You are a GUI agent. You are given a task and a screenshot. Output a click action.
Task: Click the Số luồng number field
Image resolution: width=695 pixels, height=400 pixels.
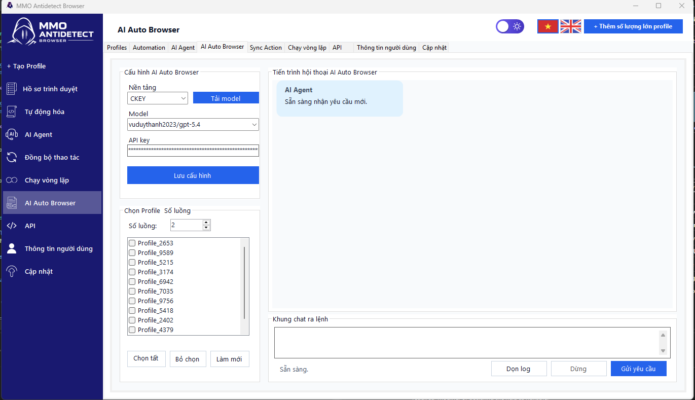tap(186, 225)
